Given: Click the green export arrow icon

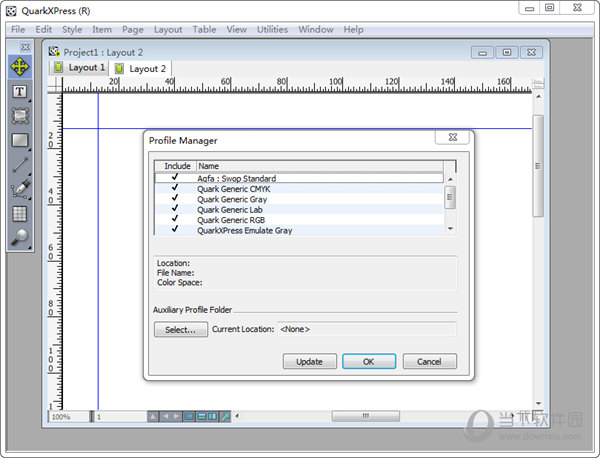Looking at the screenshot, I should coord(225,416).
